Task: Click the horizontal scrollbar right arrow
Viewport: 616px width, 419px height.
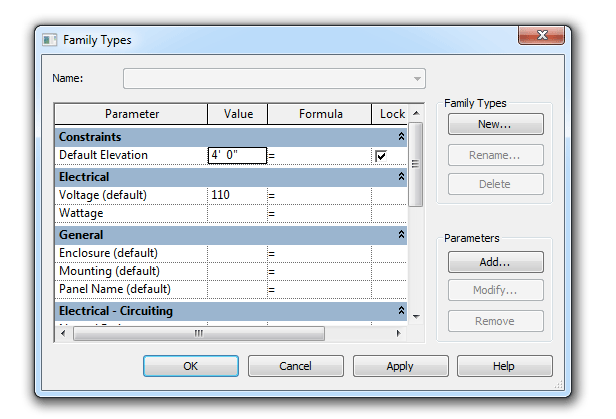Action: [398, 333]
